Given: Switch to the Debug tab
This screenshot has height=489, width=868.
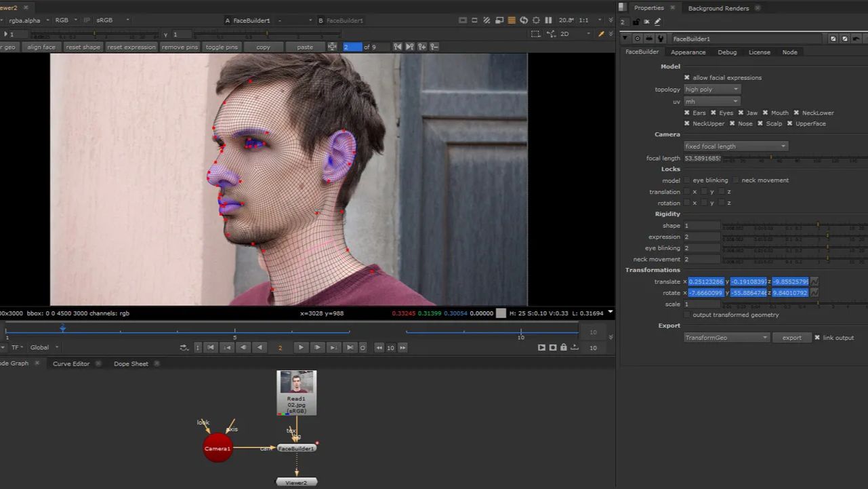Looking at the screenshot, I should pyautogui.click(x=727, y=52).
